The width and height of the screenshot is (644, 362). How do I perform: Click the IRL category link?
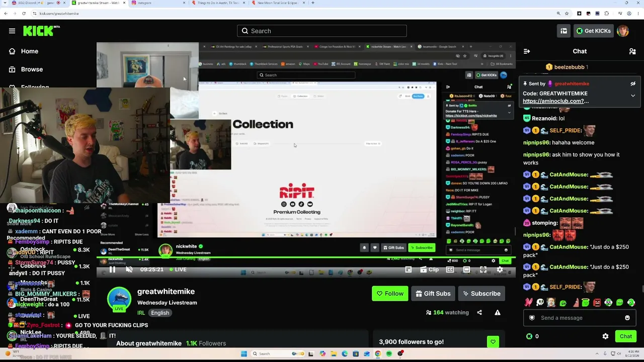141,313
